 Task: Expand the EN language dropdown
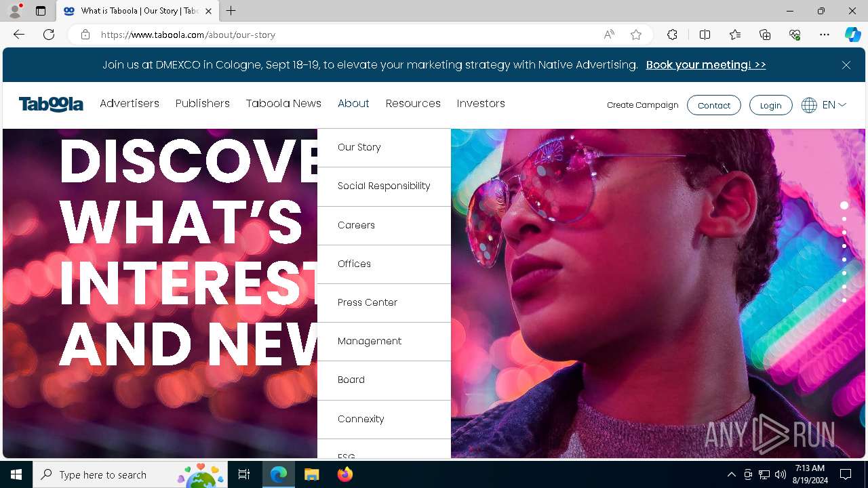point(834,105)
